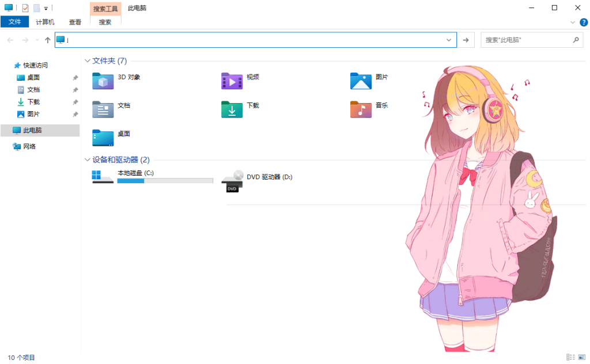The height and width of the screenshot is (364, 590).
Task: Click the 此电脑 window title text
Action: (x=137, y=8)
